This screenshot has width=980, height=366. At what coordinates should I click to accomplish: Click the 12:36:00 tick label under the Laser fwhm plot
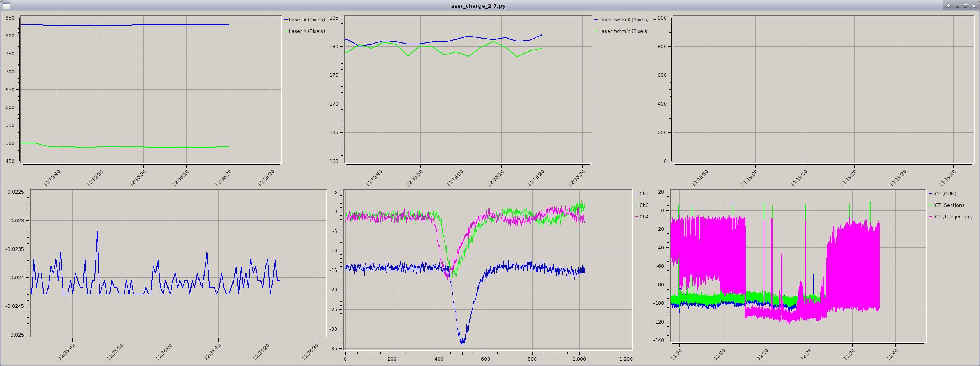point(455,178)
